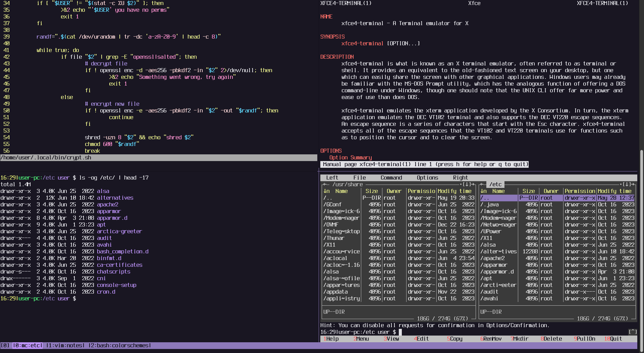Click the 2Menu function key button

point(361,339)
